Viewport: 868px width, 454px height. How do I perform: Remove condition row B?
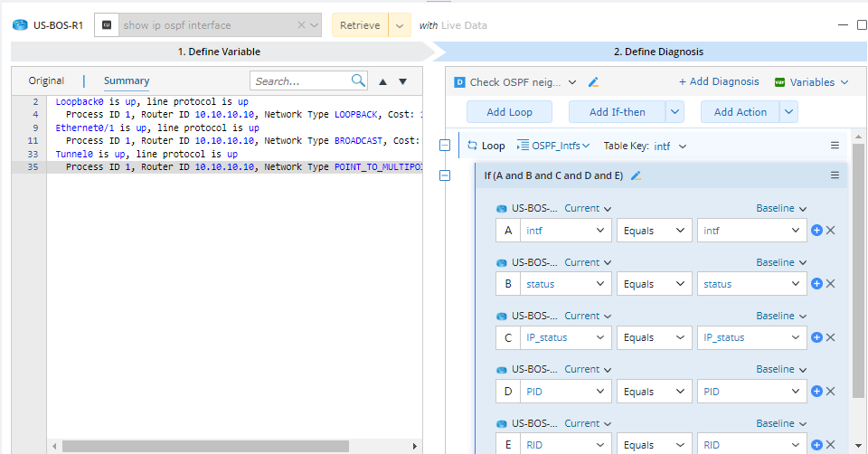click(830, 284)
